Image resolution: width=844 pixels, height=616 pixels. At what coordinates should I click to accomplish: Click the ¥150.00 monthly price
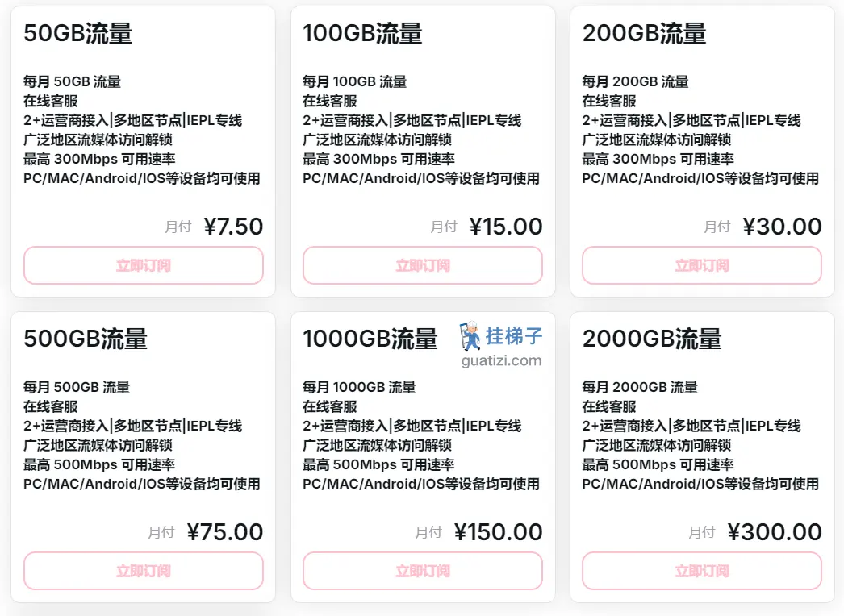pyautogui.click(x=499, y=532)
